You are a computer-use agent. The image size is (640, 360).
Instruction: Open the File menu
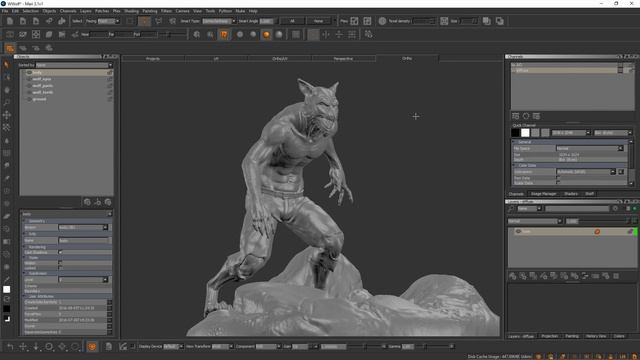click(5, 11)
